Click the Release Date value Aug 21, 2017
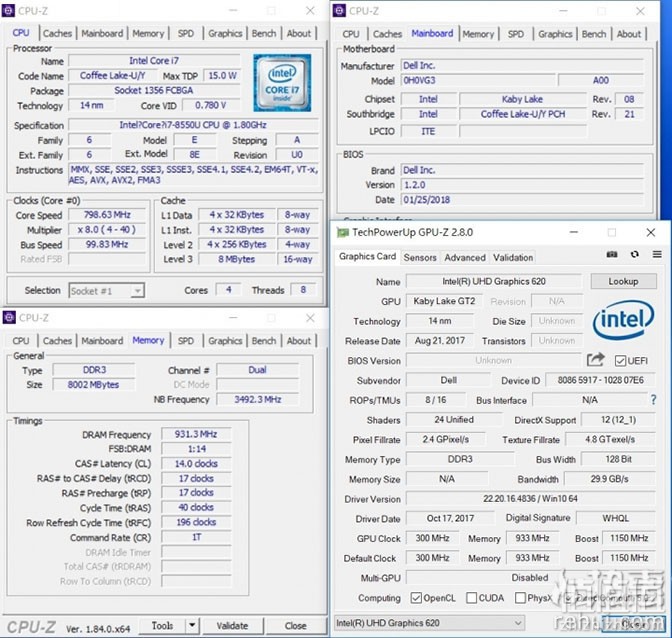Image resolution: width=672 pixels, height=638 pixels. (x=440, y=341)
